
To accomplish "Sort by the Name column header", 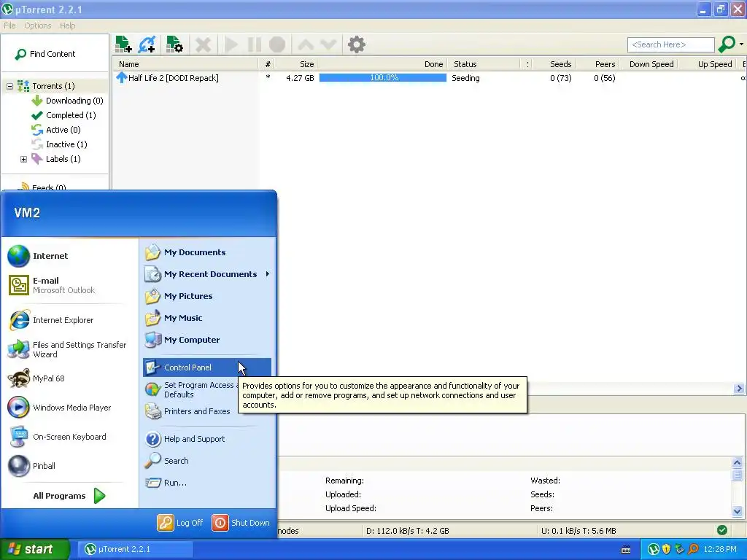I will [186, 64].
